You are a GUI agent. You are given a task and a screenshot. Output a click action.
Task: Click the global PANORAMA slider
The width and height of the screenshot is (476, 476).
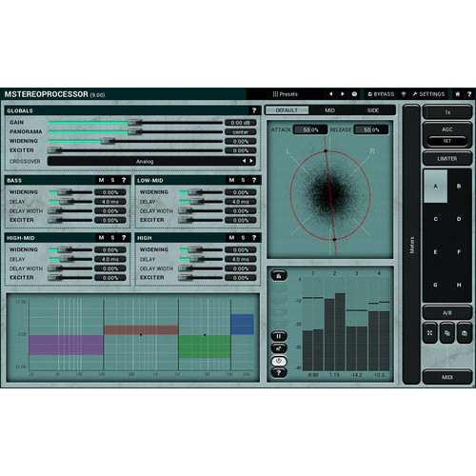(135, 131)
